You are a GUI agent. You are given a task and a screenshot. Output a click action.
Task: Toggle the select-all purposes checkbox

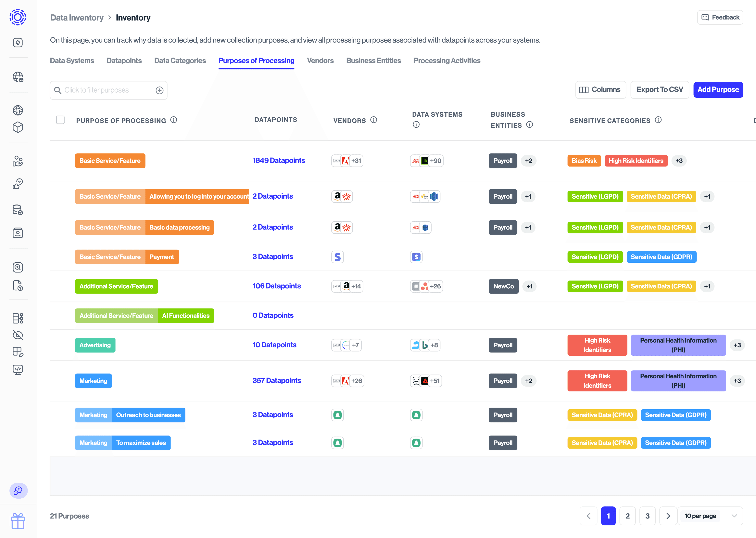[x=60, y=120]
